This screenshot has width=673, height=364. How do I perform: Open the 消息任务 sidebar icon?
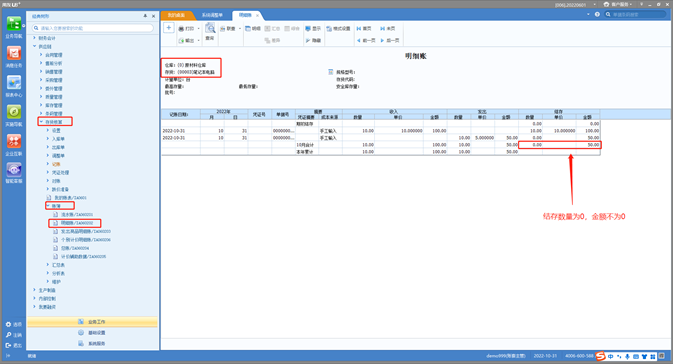14,53
